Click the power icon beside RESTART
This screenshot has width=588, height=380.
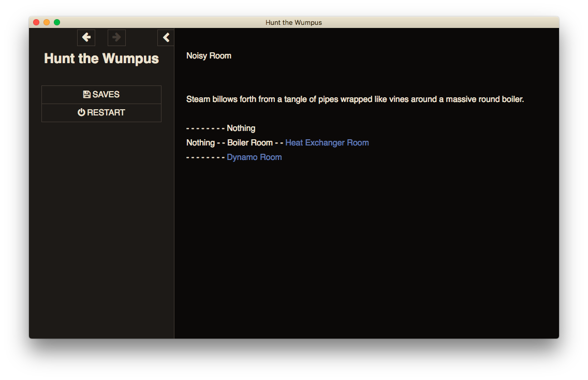(x=81, y=112)
